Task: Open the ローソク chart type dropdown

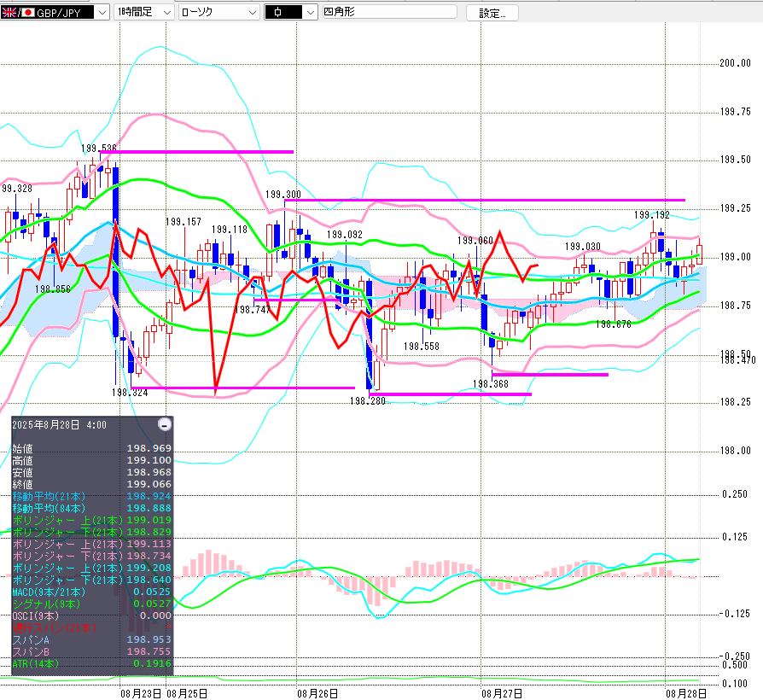Action: click(219, 12)
